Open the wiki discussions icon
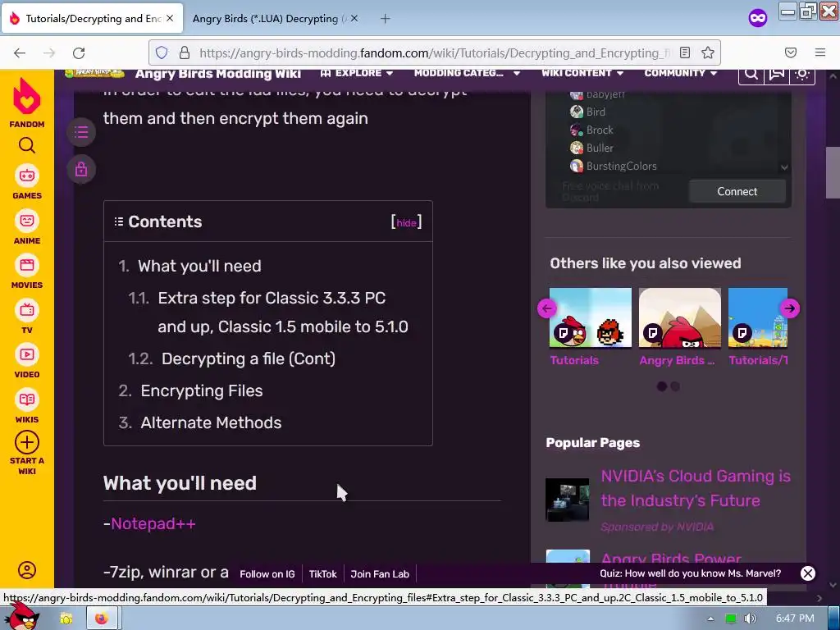840x630 pixels. pos(777,73)
